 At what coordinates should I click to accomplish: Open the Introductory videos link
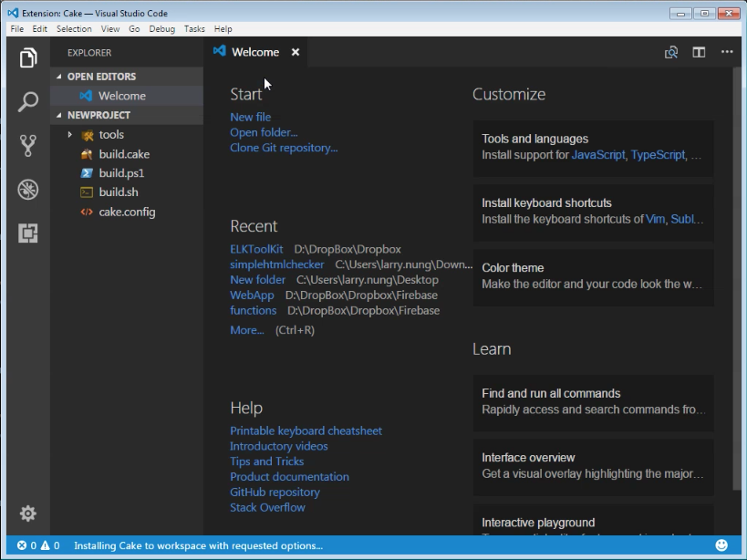(x=279, y=446)
